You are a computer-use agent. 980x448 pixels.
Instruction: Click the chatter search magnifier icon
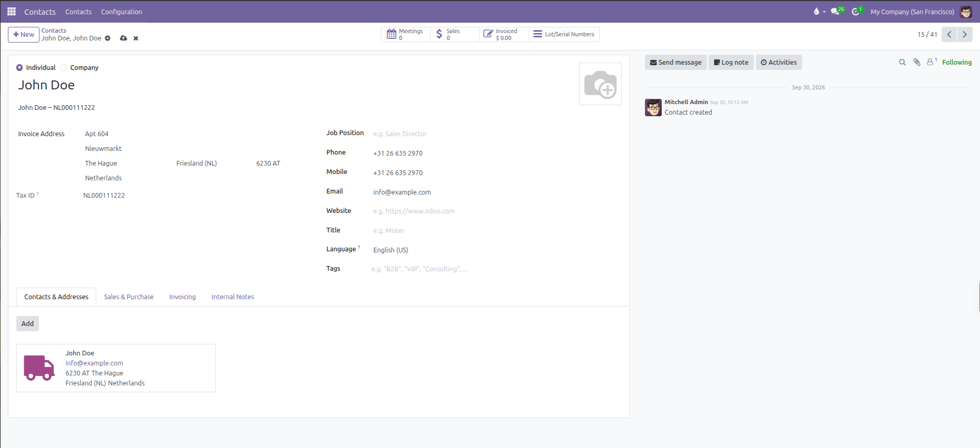point(902,62)
